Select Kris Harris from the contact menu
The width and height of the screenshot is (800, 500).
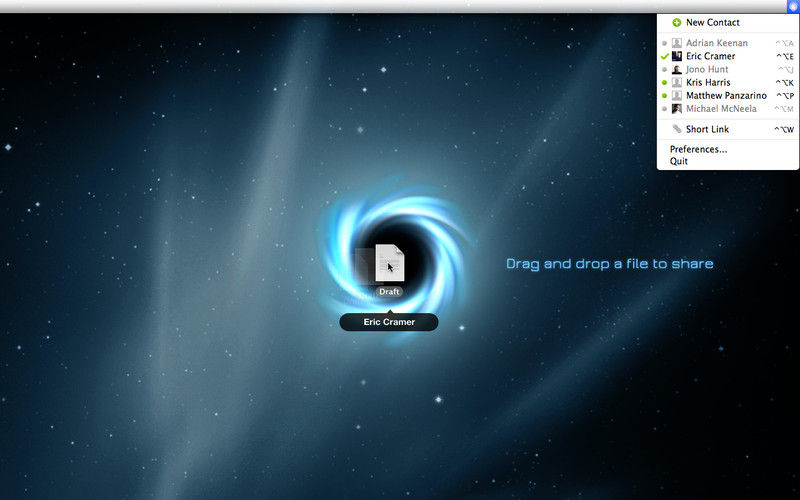708,83
